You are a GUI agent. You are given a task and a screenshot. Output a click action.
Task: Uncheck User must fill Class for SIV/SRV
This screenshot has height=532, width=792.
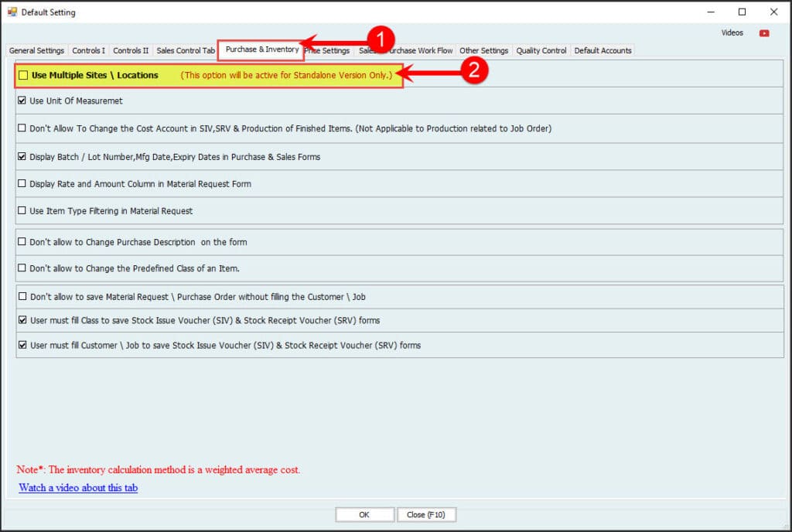22,320
